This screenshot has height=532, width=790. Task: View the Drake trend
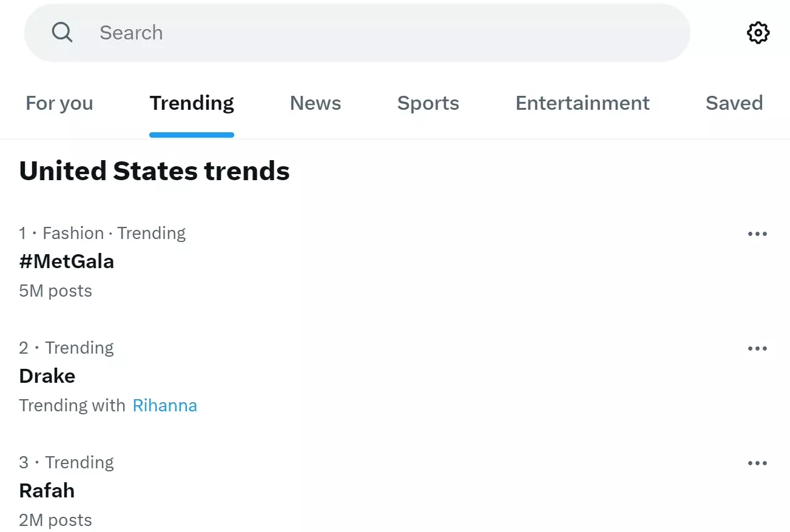(47, 375)
